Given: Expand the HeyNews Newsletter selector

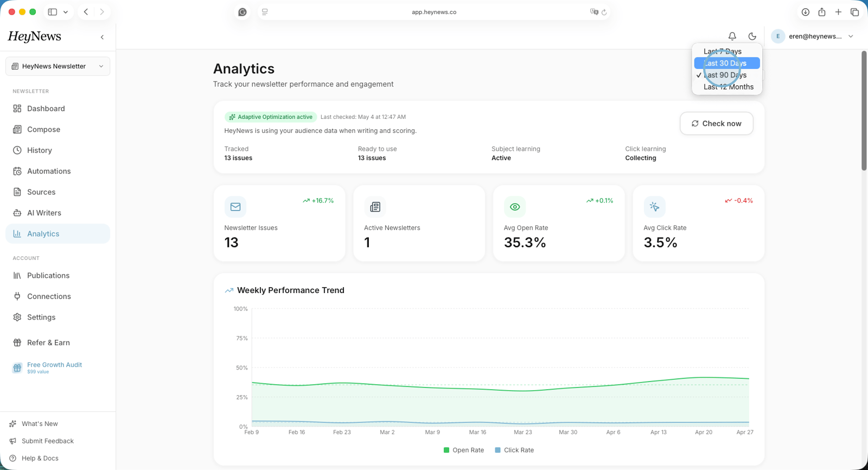Looking at the screenshot, I should 58,66.
